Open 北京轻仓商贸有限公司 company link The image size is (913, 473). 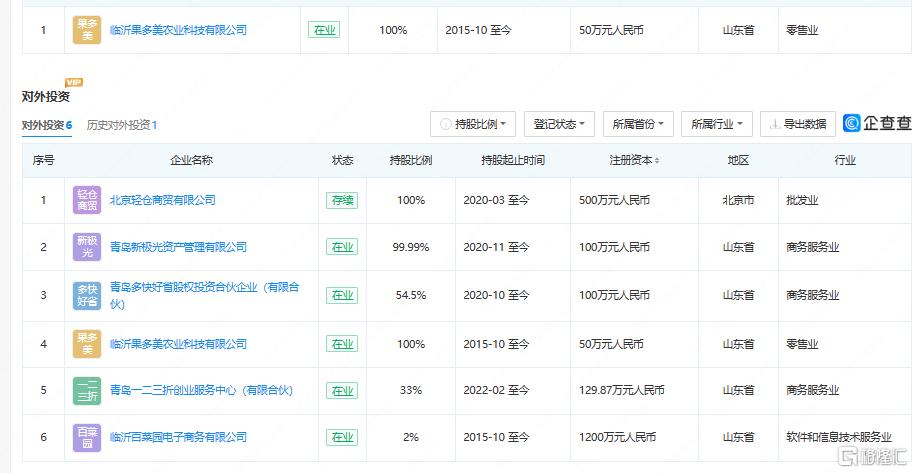pos(162,200)
